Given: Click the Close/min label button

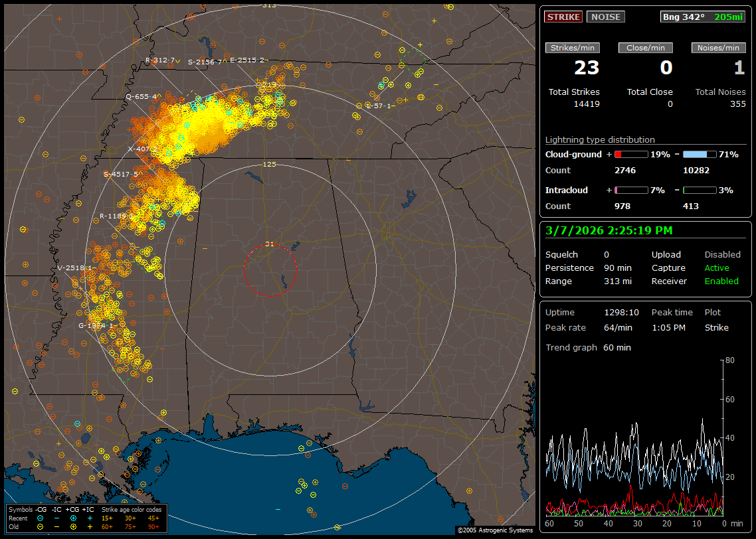Looking at the screenshot, I should coord(646,48).
